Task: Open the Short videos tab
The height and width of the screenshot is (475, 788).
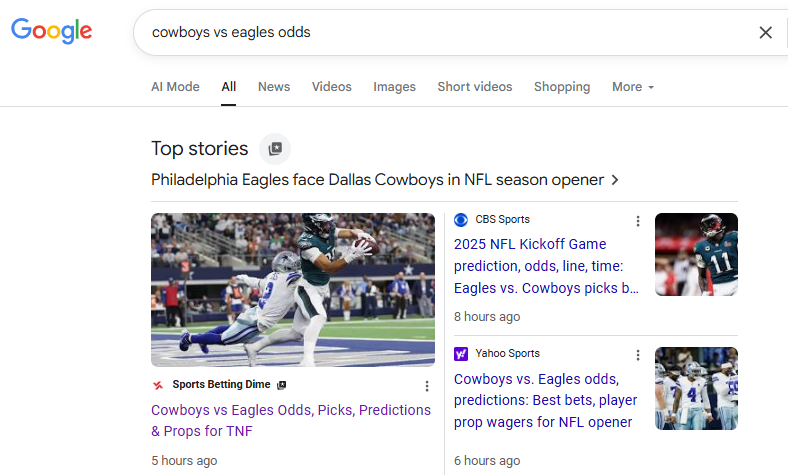Action: [x=475, y=86]
